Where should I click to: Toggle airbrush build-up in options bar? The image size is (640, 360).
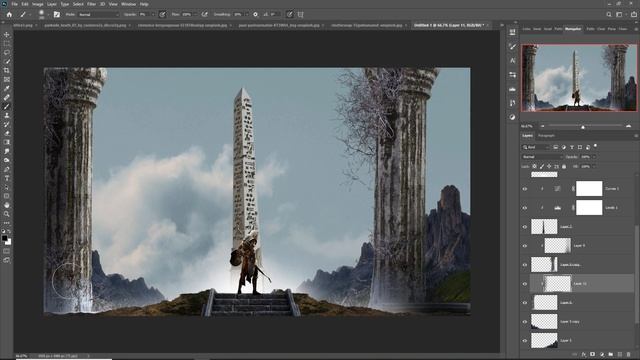coord(204,14)
